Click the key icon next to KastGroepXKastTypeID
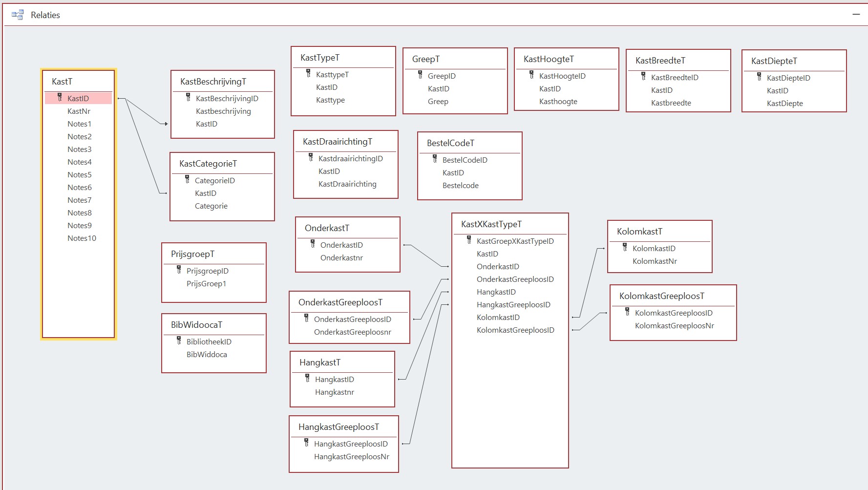The height and width of the screenshot is (490, 868). (469, 240)
